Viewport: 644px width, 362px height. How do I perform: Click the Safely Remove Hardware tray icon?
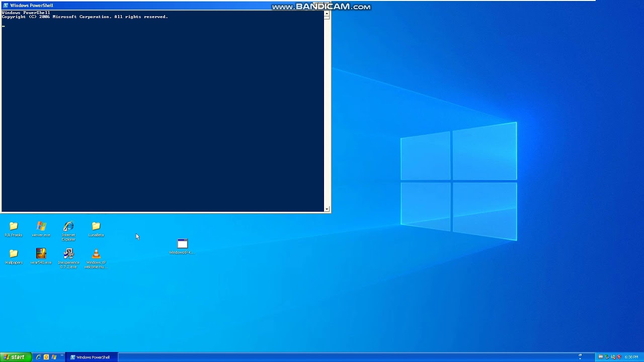607,357
